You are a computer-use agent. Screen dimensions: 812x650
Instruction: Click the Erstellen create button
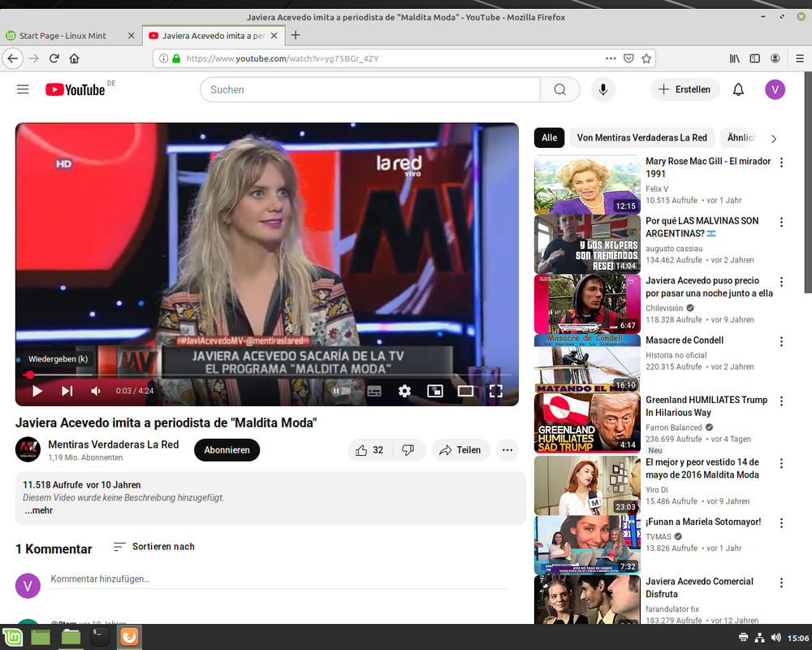pyautogui.click(x=685, y=89)
